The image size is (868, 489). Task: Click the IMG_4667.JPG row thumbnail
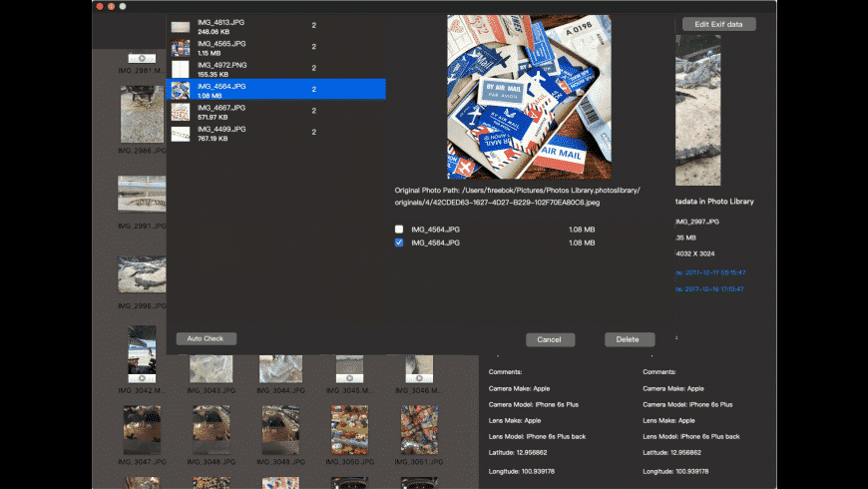click(x=181, y=112)
